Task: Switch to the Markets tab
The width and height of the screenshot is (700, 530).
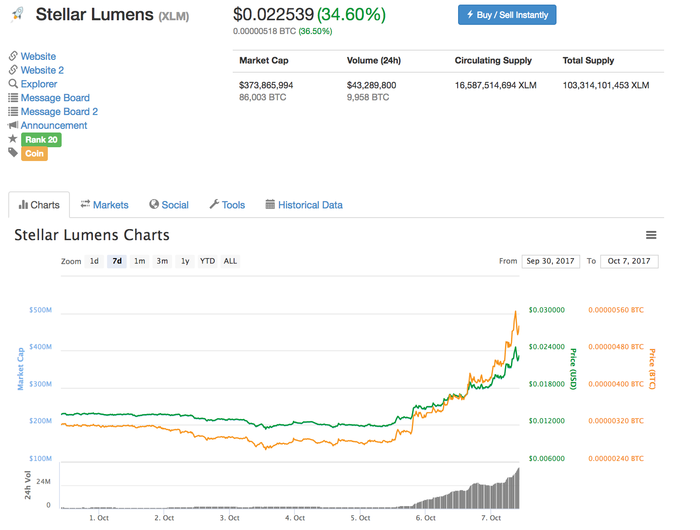Action: [x=104, y=205]
